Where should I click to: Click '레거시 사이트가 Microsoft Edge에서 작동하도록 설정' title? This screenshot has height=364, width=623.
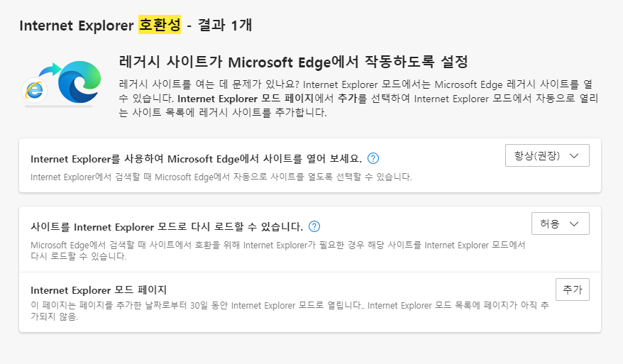[293, 62]
